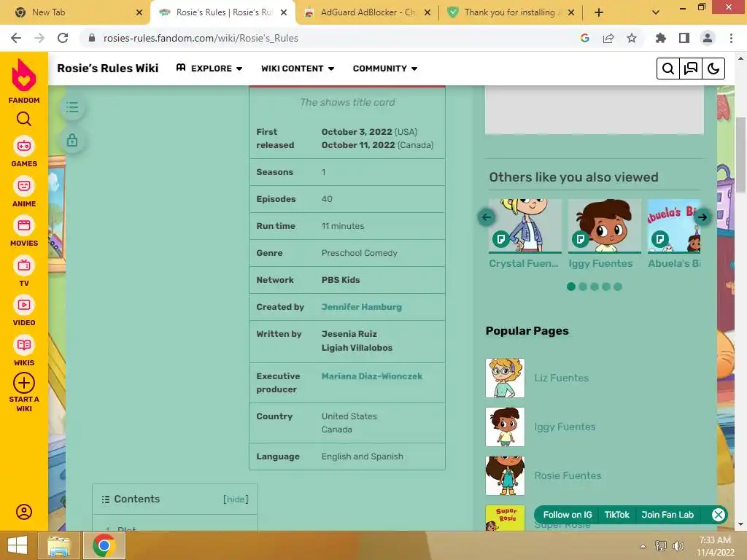
Task: Click the Chrome back arrow
Action: 16,38
